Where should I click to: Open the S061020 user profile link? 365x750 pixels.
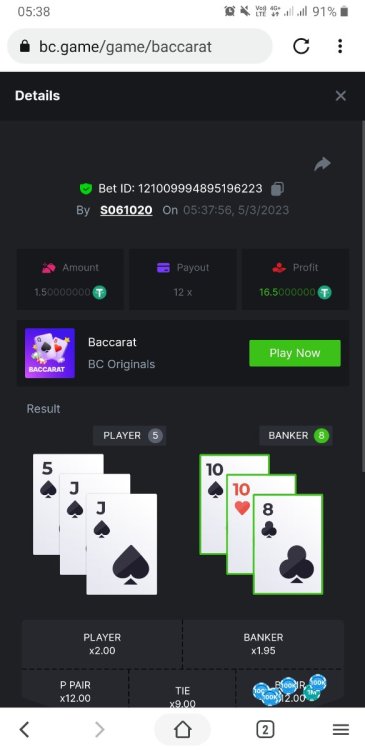click(126, 210)
